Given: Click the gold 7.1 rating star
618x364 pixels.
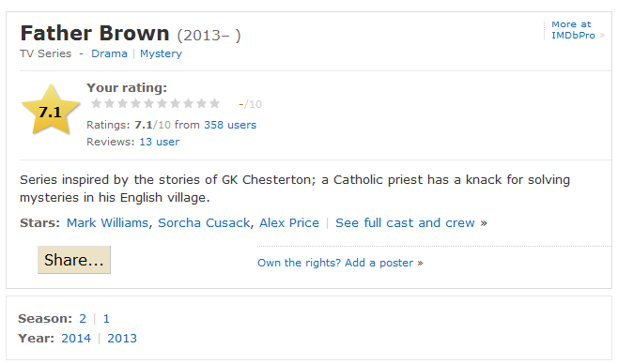Looking at the screenshot, I should [51, 110].
